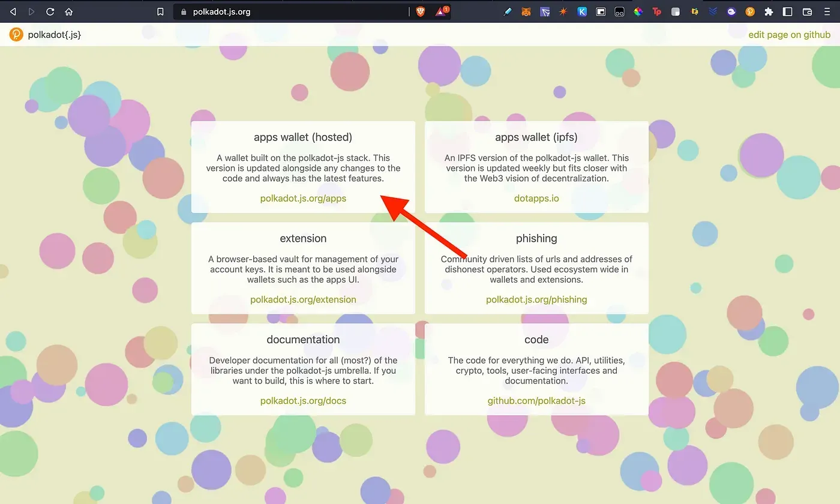This screenshot has height=504, width=840.
Task: Open the browser hamburger main menu
Action: pyautogui.click(x=827, y=11)
